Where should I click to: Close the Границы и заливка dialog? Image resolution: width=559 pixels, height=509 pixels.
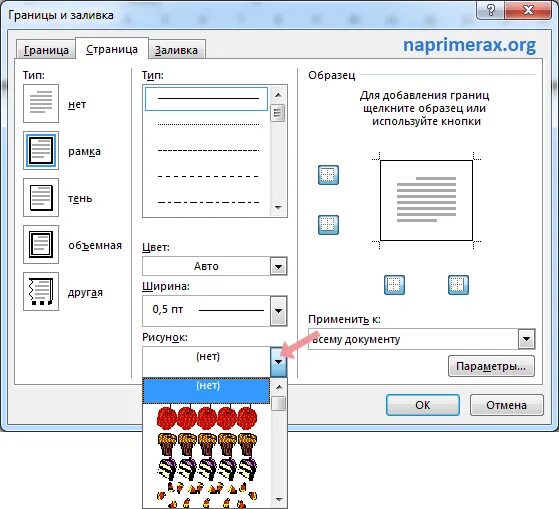click(528, 10)
